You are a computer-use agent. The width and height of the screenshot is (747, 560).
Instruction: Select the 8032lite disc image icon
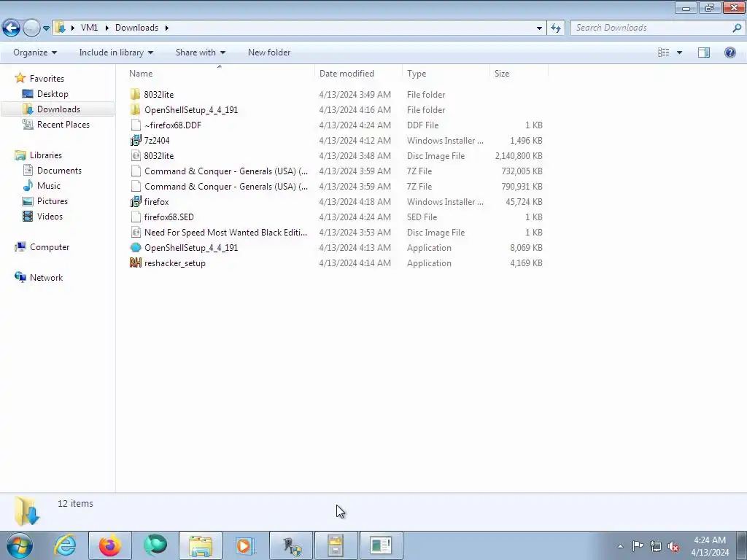point(135,156)
